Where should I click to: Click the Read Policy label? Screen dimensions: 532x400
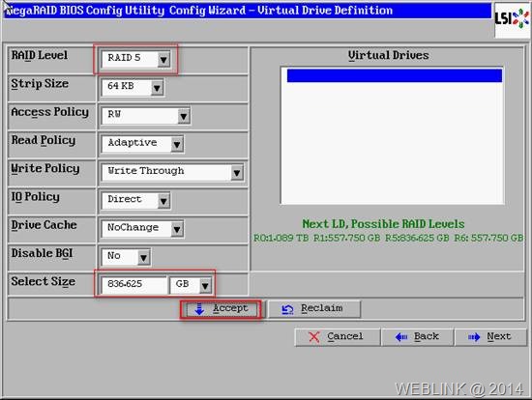[x=44, y=140]
